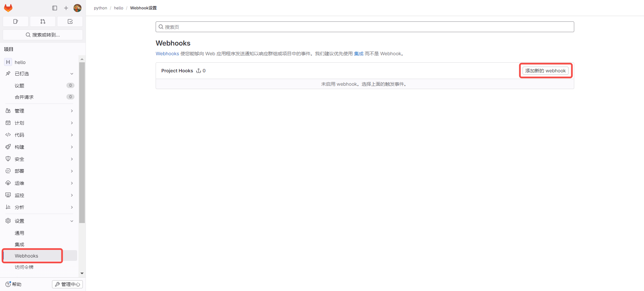This screenshot has height=291, width=644.
Task: Click the 未启用 webhook empty message
Action: (365, 84)
